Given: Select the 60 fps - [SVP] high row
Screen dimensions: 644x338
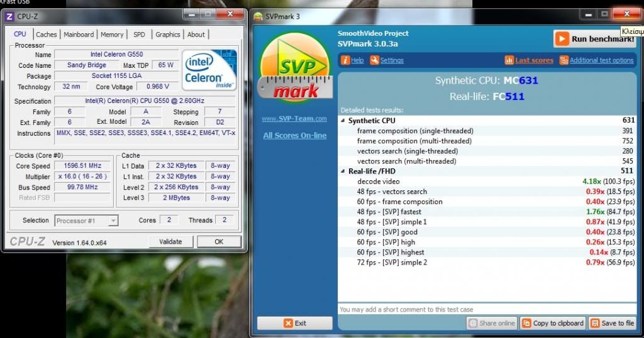Looking at the screenshot, I should coord(487,242).
